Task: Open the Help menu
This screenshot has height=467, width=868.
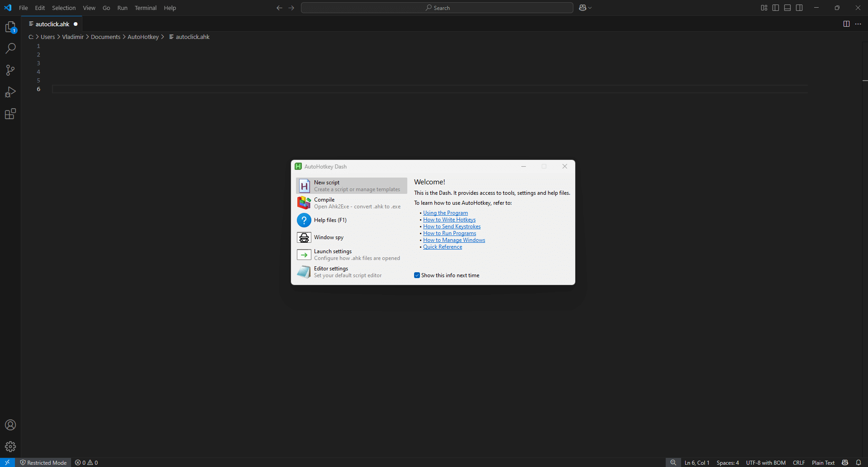Action: (170, 8)
